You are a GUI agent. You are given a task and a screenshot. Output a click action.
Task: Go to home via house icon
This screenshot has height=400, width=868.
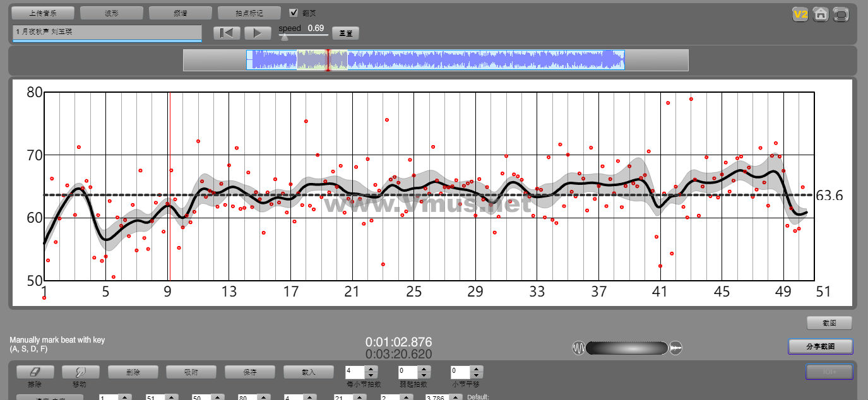point(820,15)
